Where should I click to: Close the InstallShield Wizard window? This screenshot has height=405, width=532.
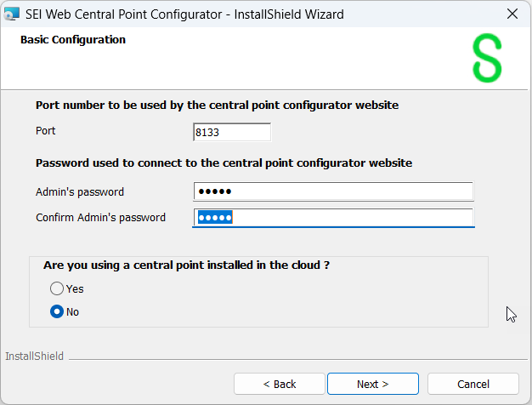coord(512,14)
